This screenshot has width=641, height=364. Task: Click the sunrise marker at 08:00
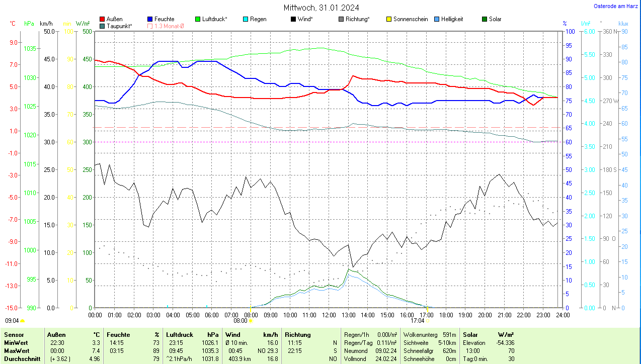[x=251, y=320]
